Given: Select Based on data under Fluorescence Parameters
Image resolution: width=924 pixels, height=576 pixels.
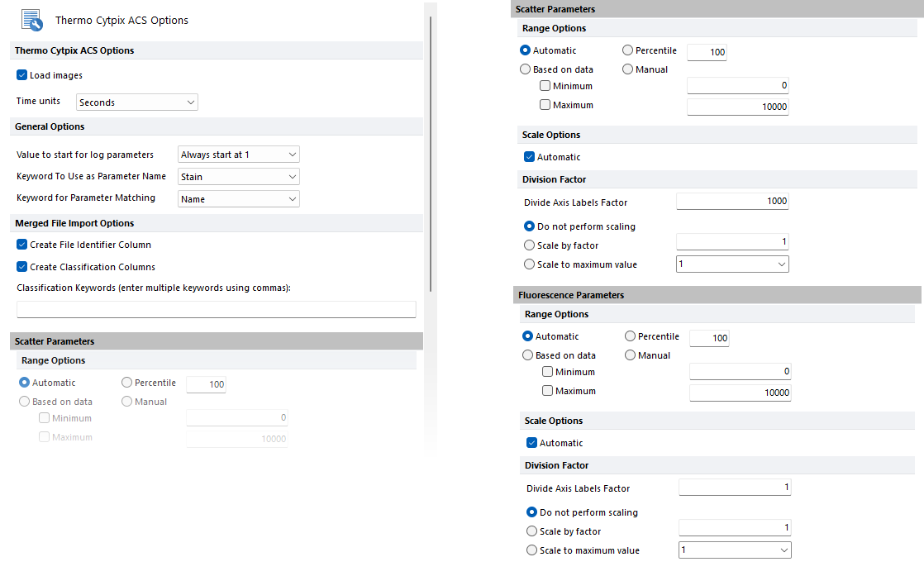Looking at the screenshot, I should click(x=527, y=355).
